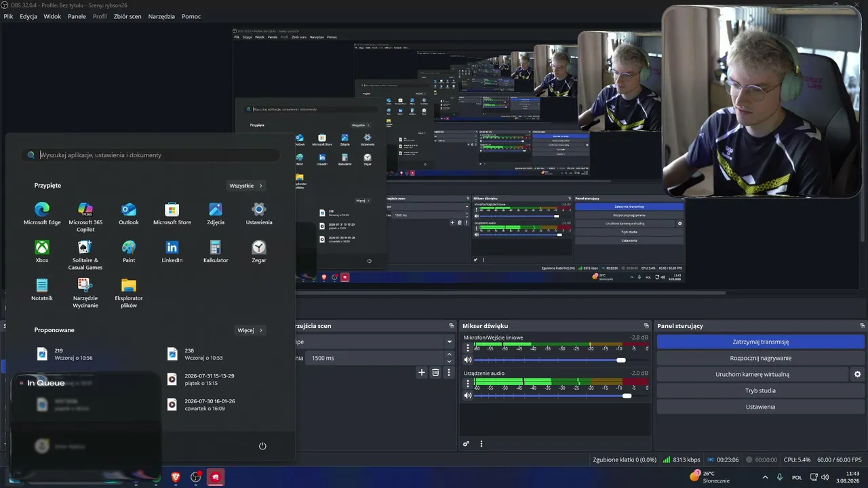Viewport: 868px width, 488px height.
Task: Open audio mixer three-dot menu at bottom
Action: point(481,444)
